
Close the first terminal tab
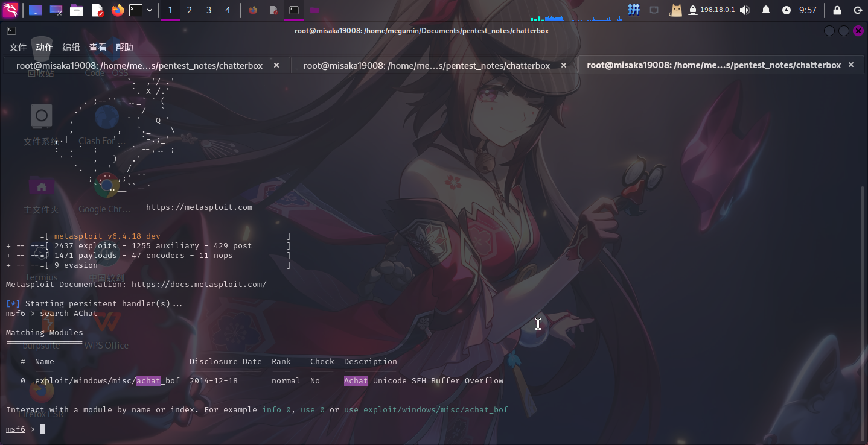point(276,65)
